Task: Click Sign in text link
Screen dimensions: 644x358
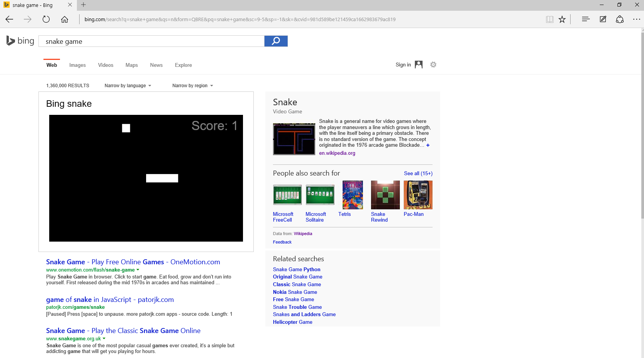Action: [x=403, y=65]
